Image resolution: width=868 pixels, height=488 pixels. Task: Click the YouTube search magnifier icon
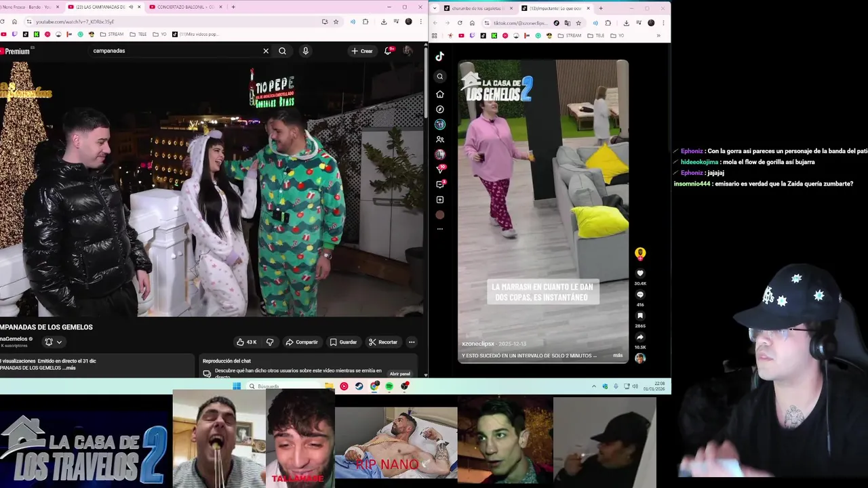coord(282,51)
